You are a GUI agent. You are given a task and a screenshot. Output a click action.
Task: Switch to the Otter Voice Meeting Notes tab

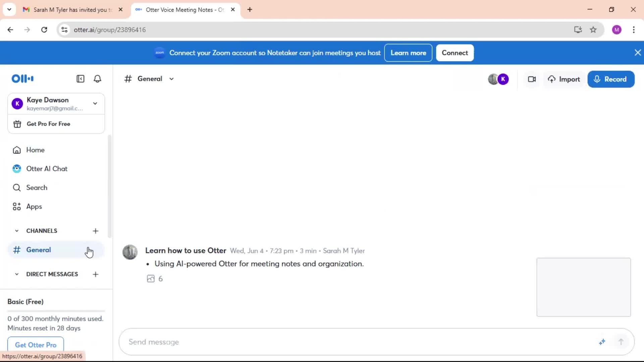click(x=184, y=10)
